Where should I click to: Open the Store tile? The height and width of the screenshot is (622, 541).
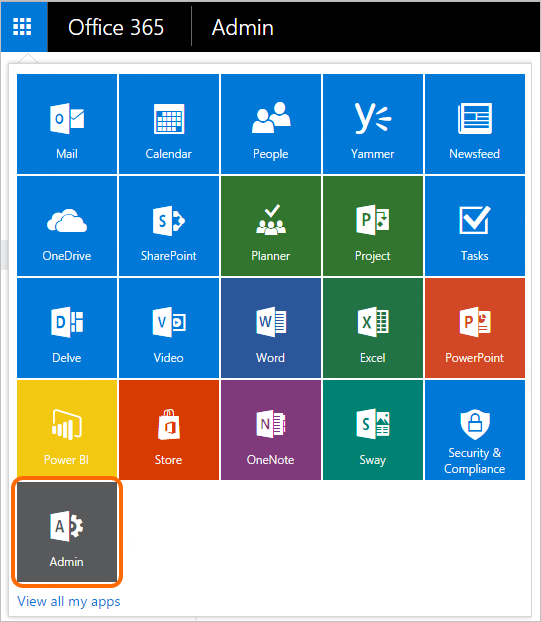(x=169, y=430)
